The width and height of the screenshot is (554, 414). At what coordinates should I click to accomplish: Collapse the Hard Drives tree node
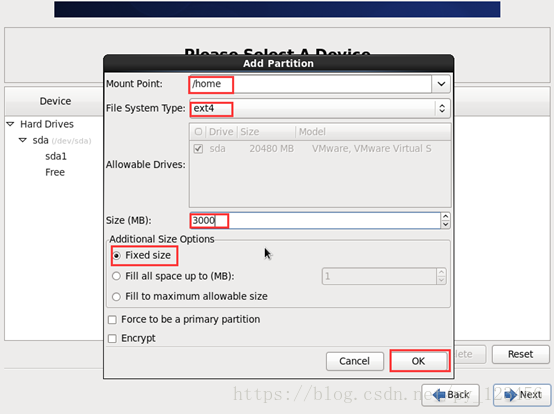(11, 124)
